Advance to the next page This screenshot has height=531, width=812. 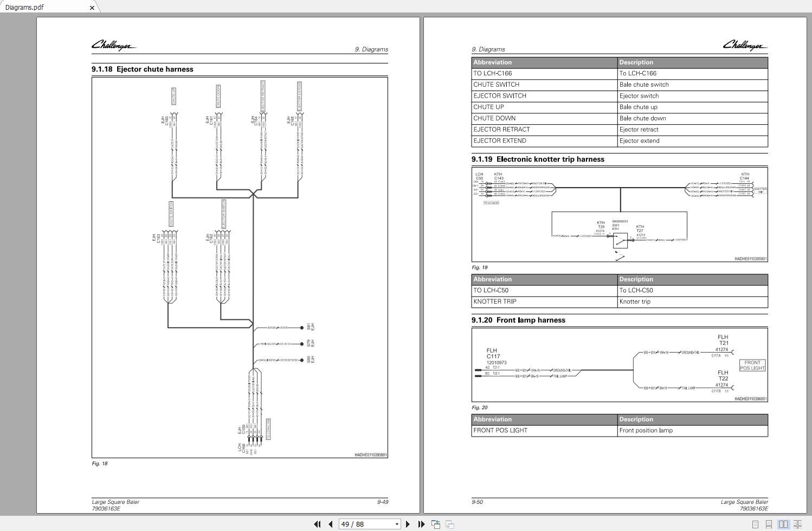coord(408,524)
